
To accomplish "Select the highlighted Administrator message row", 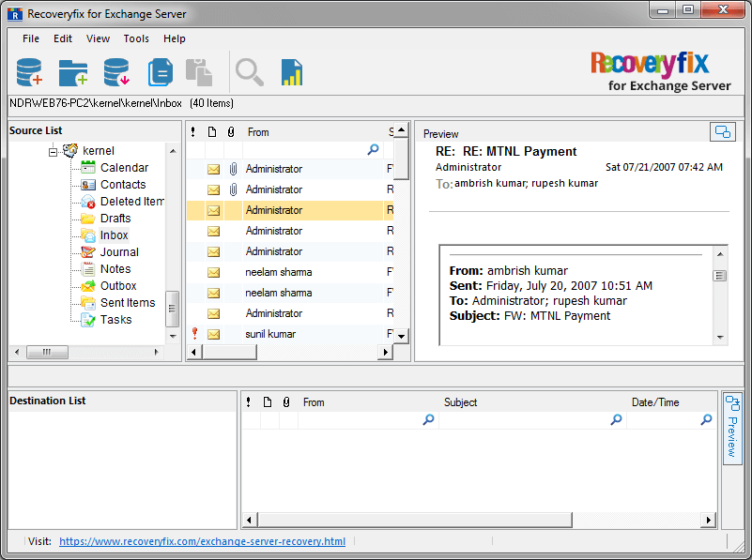I will point(290,210).
